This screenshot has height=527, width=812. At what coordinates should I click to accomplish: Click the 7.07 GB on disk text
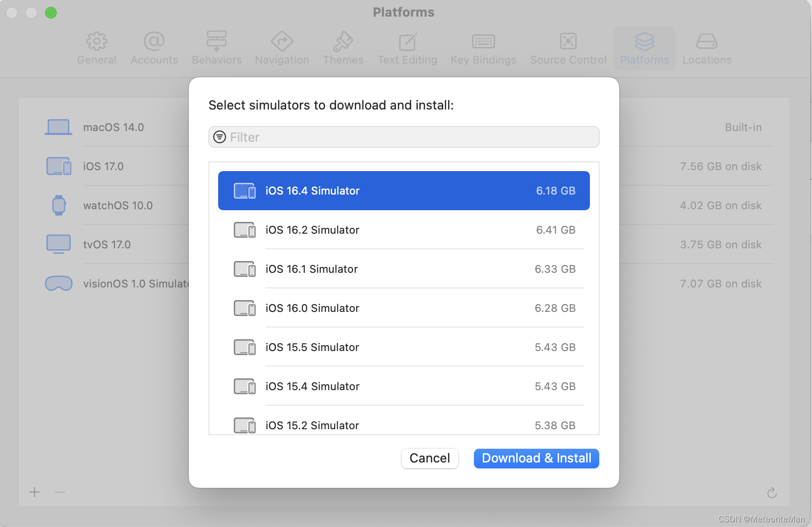coord(721,284)
